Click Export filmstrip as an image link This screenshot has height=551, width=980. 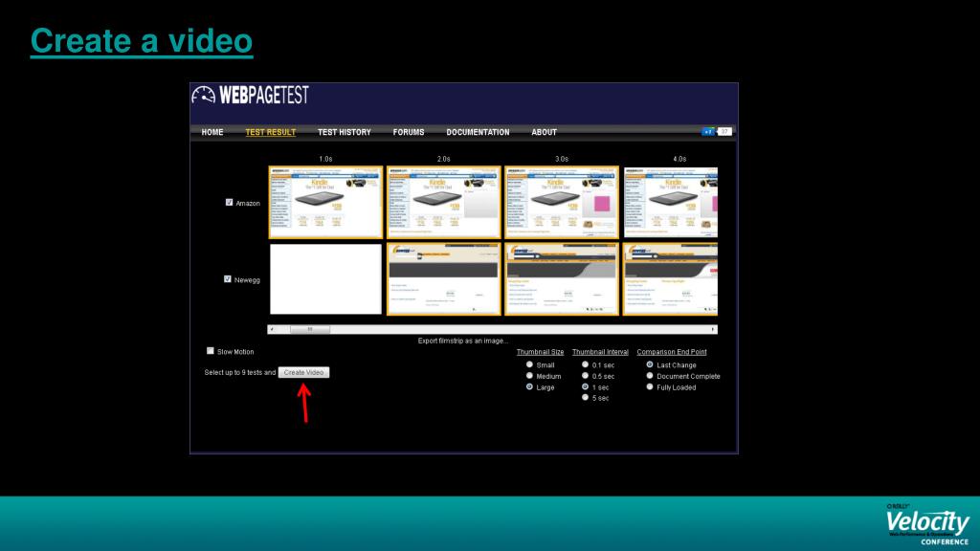click(x=462, y=342)
